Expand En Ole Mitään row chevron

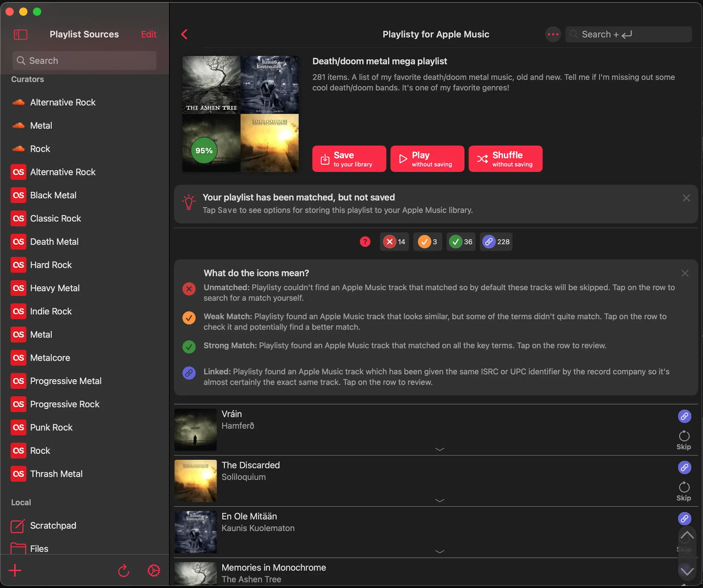[440, 552]
